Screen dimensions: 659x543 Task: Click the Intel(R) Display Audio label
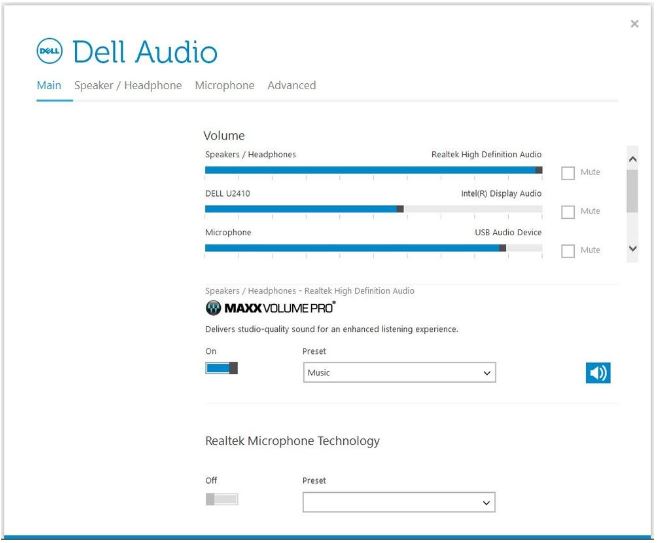(501, 193)
